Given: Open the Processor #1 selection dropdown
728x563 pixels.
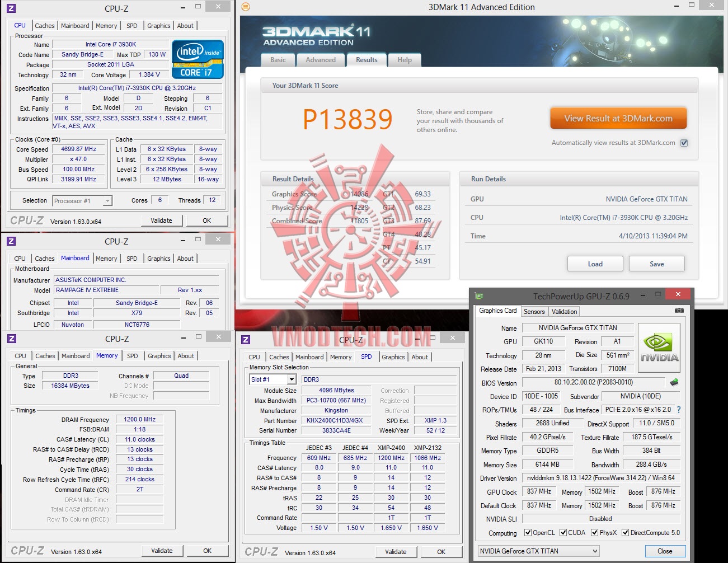Looking at the screenshot, I should (82, 200).
